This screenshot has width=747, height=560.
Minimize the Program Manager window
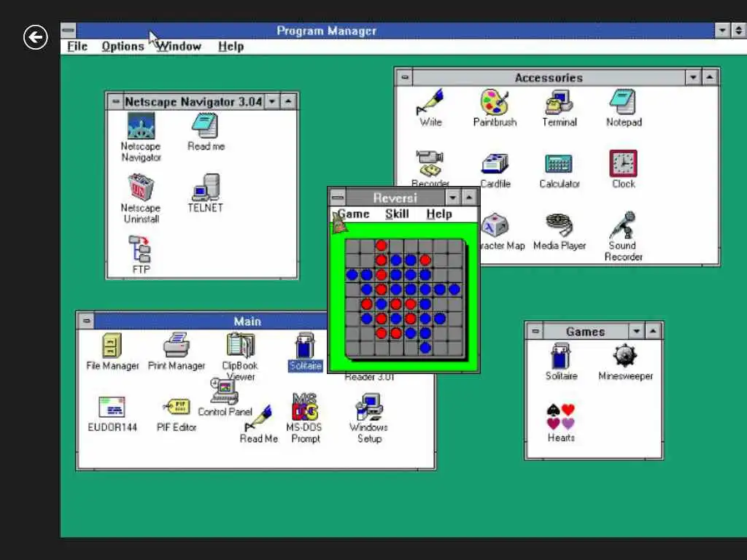pos(722,31)
